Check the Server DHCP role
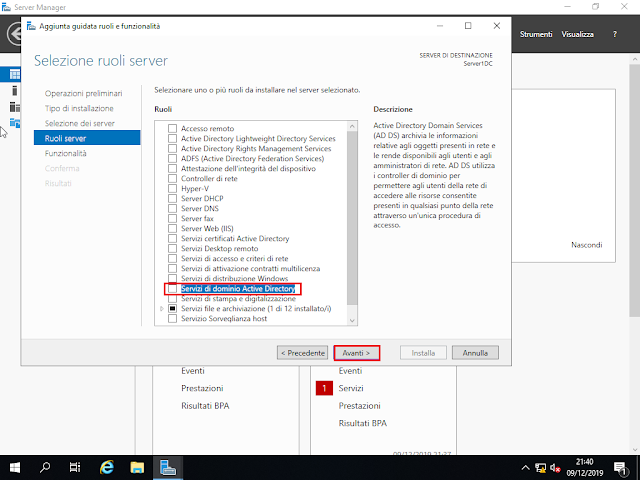Screen dimensions: 640x480 172,199
